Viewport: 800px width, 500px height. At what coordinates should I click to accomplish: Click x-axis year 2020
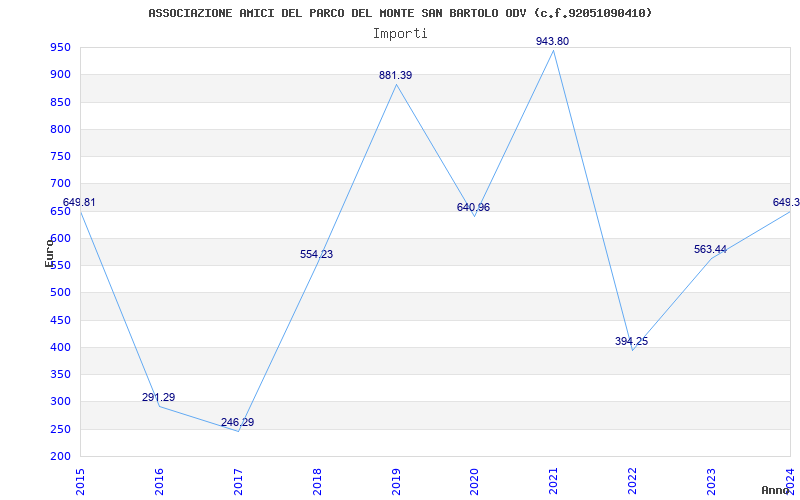[475, 482]
